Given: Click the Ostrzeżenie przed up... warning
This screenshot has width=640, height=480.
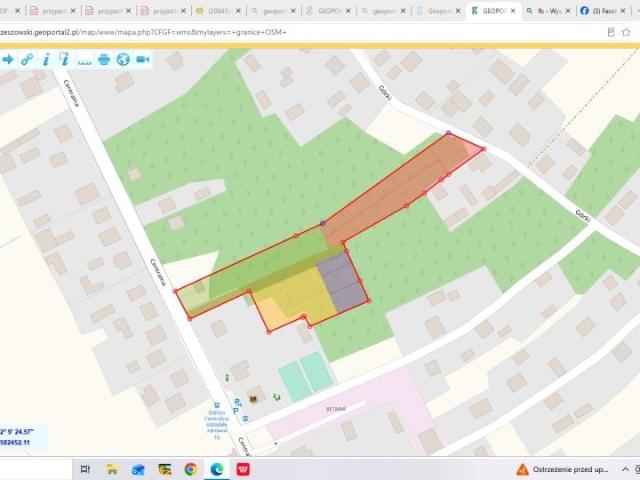Looking at the screenshot, I should [x=563, y=469].
